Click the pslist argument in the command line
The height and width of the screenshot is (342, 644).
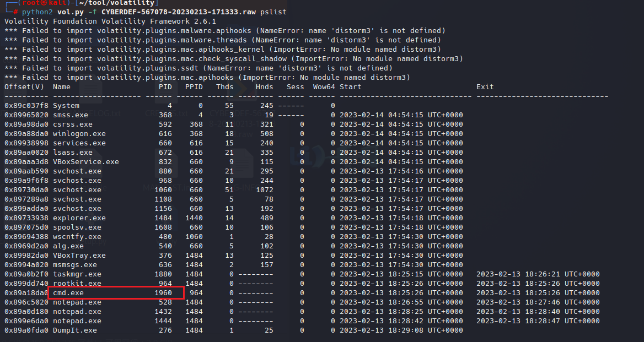tap(273, 12)
